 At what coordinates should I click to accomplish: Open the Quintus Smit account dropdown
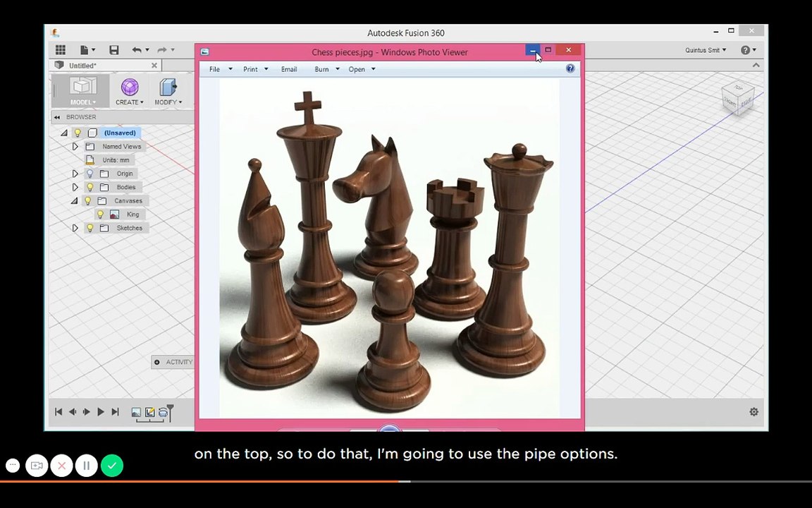point(706,50)
